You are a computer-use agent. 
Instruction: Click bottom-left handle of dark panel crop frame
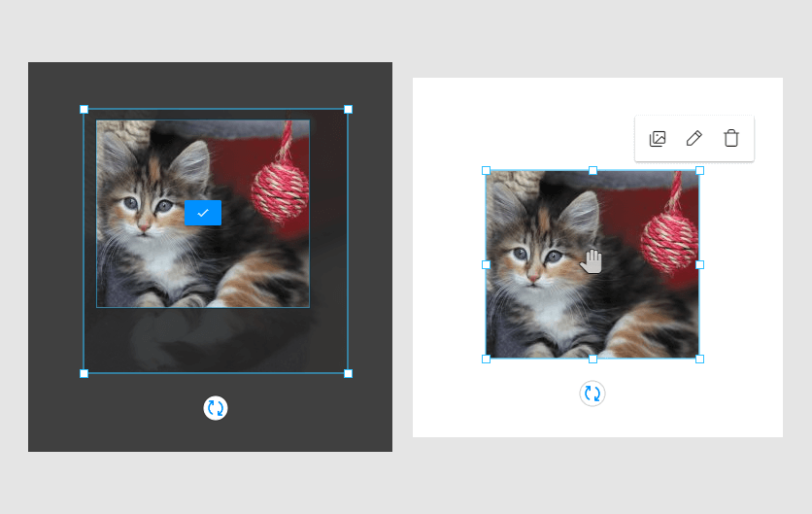(84, 373)
